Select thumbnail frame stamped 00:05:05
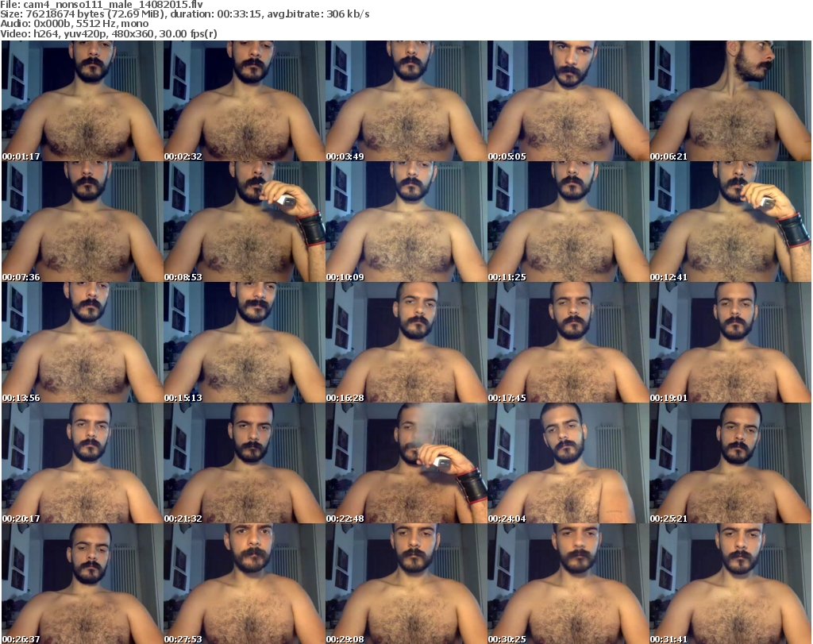 pyautogui.click(x=568, y=101)
